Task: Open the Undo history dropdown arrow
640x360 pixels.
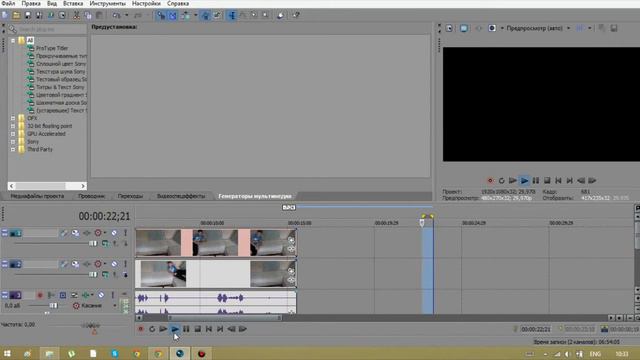Action: [x=127, y=16]
